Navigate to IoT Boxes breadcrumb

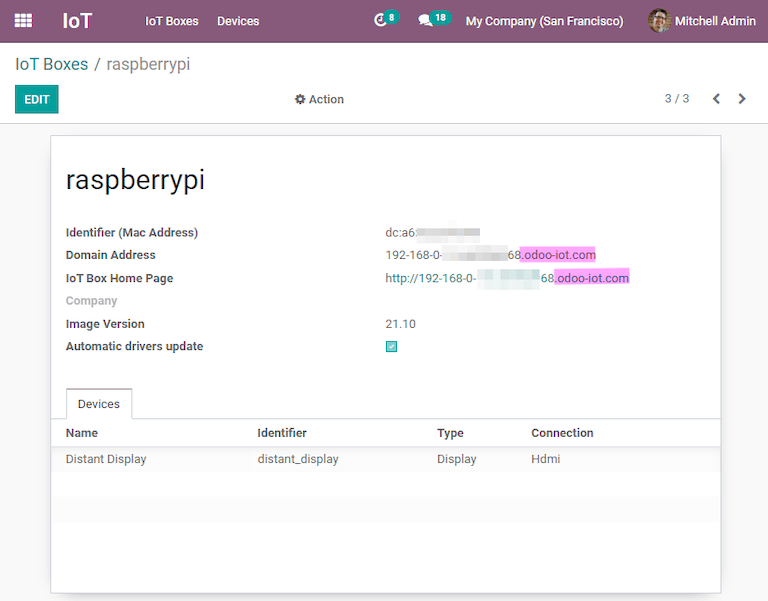(51, 64)
